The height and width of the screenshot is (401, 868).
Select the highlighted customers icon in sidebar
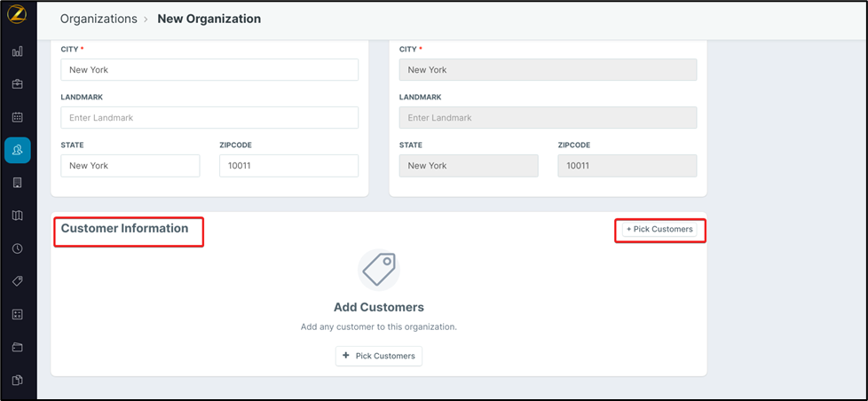(x=17, y=150)
